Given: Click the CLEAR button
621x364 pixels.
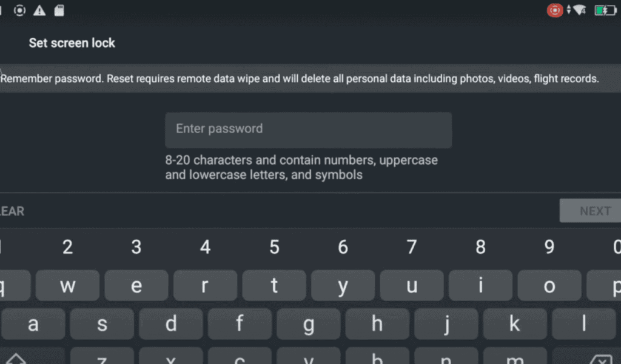Looking at the screenshot, I should click(x=12, y=211).
